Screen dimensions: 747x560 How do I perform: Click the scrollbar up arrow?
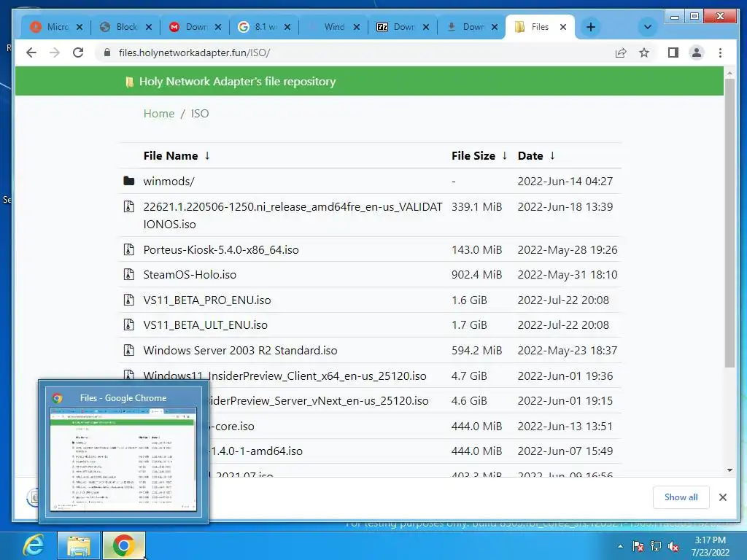point(729,73)
